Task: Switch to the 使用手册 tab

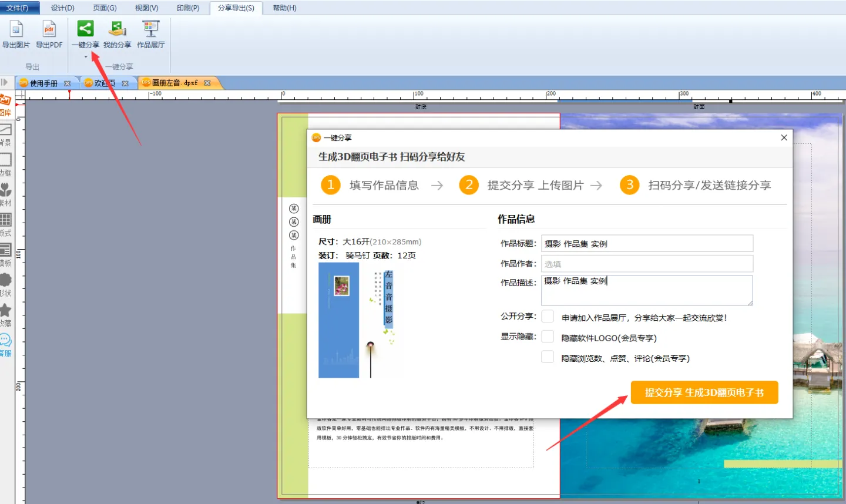Action: 43,83
